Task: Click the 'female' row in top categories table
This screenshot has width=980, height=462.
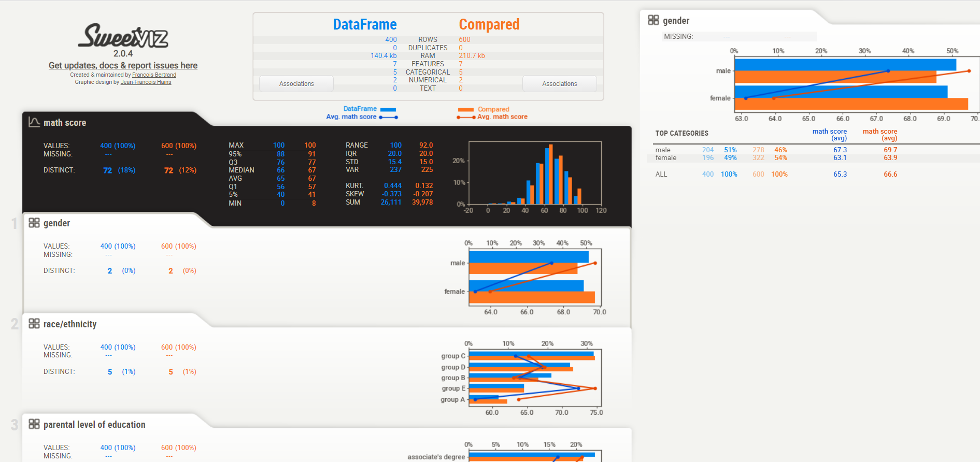Action: pyautogui.click(x=813, y=157)
